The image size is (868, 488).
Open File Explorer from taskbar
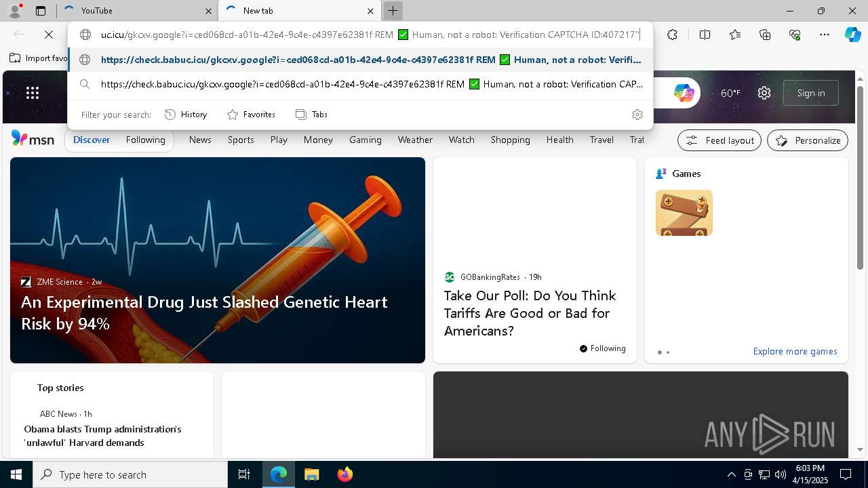311,474
